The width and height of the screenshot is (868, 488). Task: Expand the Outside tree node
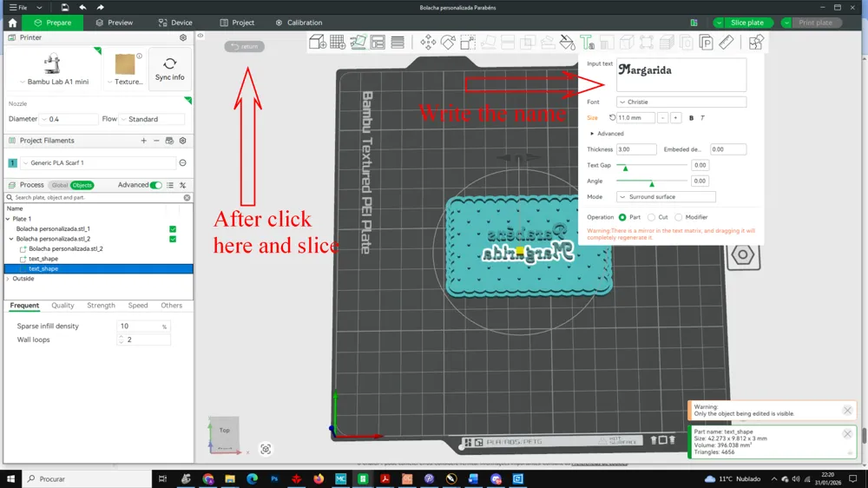[8, 279]
